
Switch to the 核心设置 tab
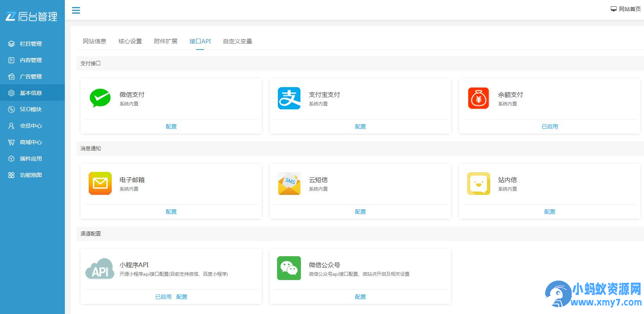click(x=130, y=41)
